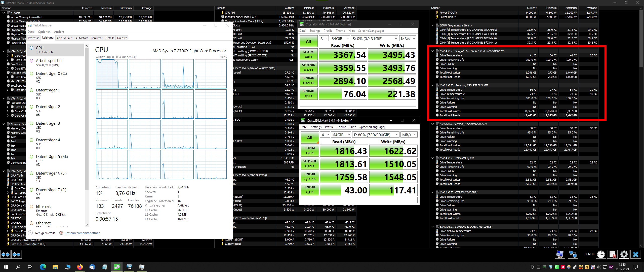This screenshot has width=644, height=272.
Task: Open MB/s unit dropdown in lower CrystalDiskMark
Action: [x=409, y=135]
